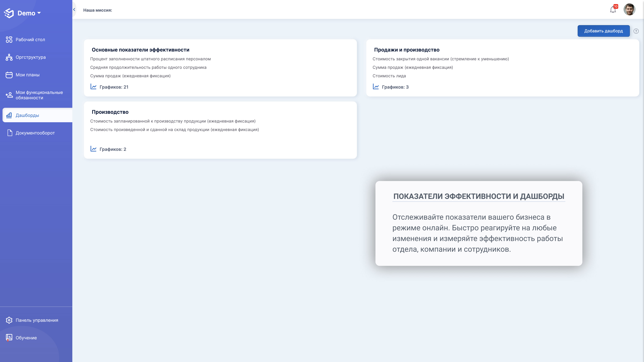Open Оргструктура in the sidebar

click(31, 57)
